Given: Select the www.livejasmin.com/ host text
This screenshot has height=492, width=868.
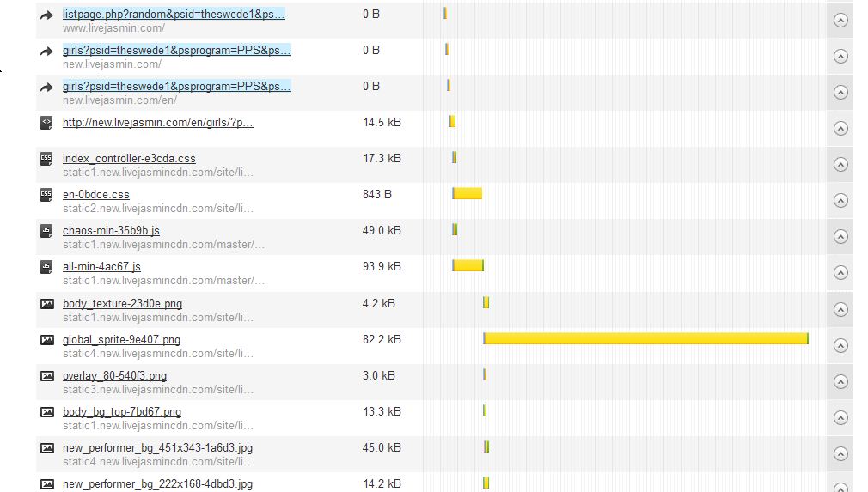Looking at the screenshot, I should click(x=113, y=28).
